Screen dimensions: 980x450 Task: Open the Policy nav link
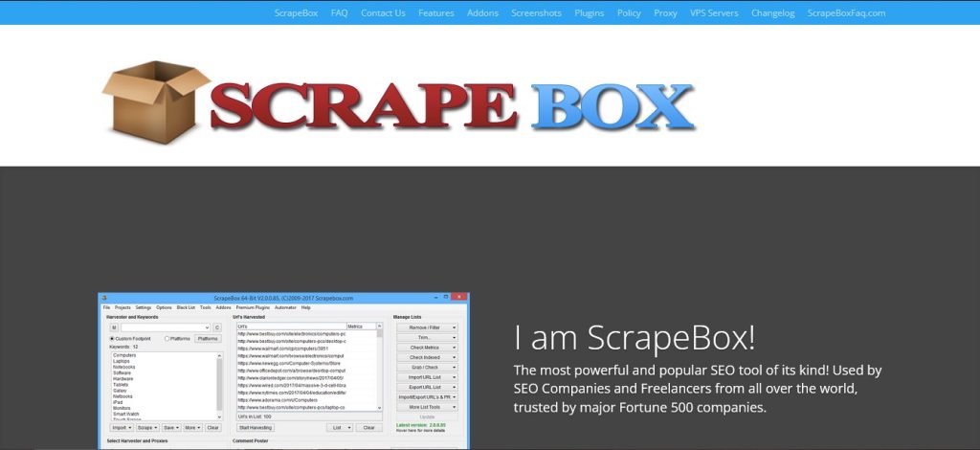click(629, 12)
